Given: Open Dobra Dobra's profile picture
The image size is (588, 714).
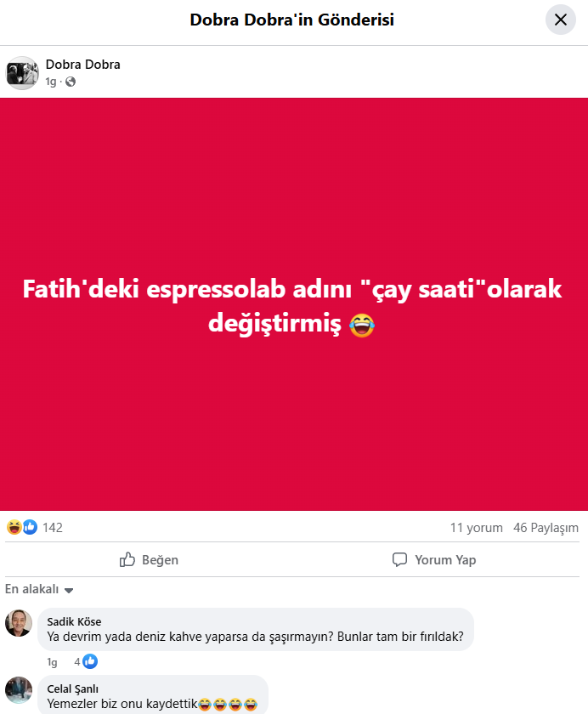Looking at the screenshot, I should click(x=22, y=73).
